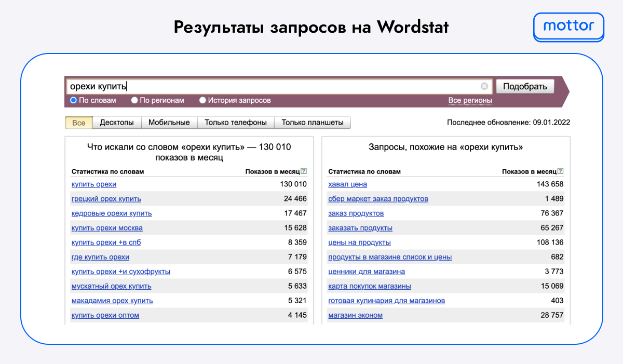623x364 pixels.
Task: Click the title "Результаты запросов на Wordstat"
Action: pos(311,27)
